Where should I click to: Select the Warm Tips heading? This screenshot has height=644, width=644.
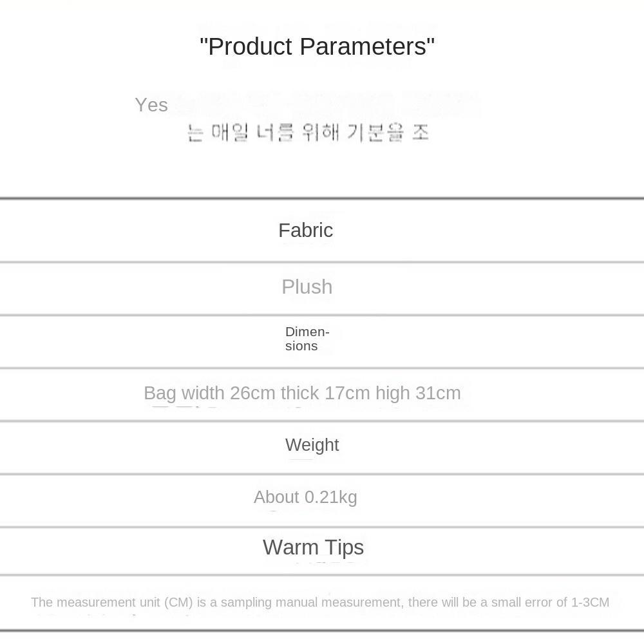(x=313, y=547)
